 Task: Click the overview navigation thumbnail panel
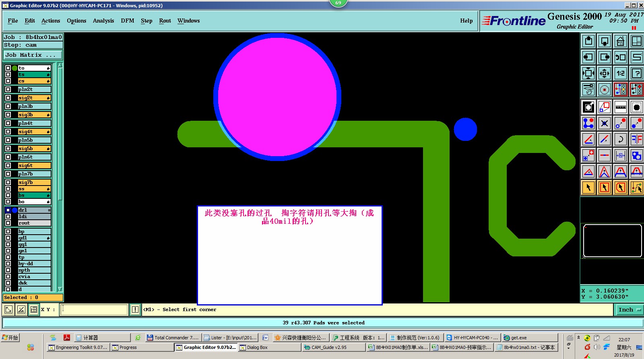pos(612,241)
